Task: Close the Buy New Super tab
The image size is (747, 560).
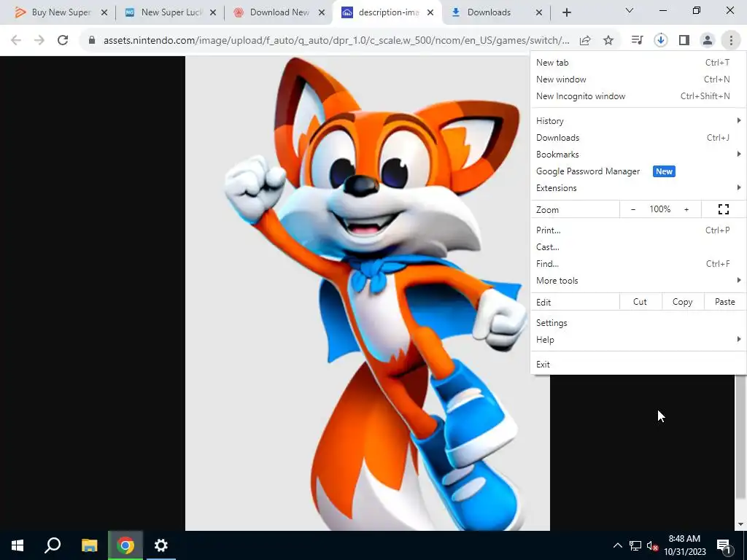Action: click(x=104, y=12)
